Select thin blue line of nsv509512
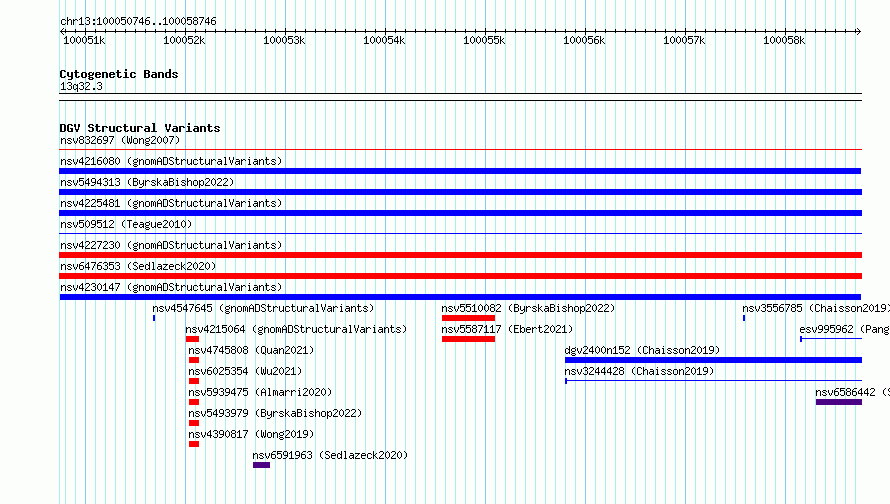This screenshot has width=890, height=504. [x=461, y=233]
